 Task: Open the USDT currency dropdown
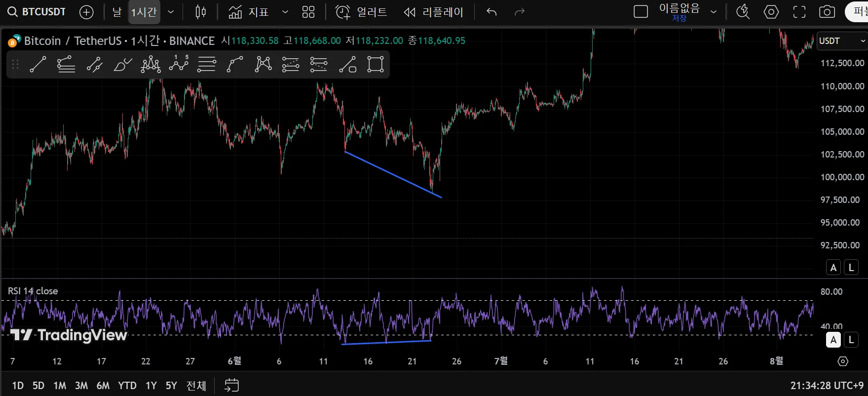[x=842, y=41]
